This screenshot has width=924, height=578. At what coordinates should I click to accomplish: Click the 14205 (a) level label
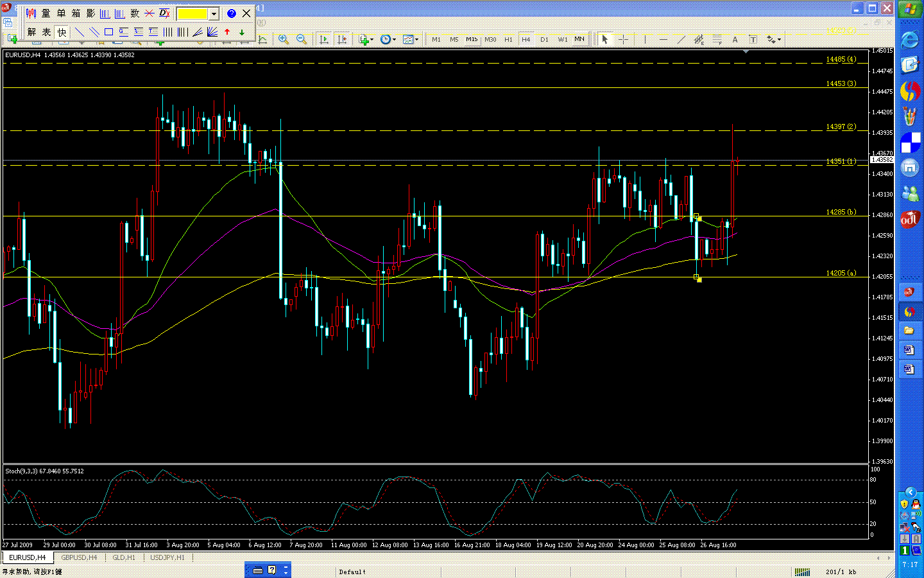tap(841, 273)
